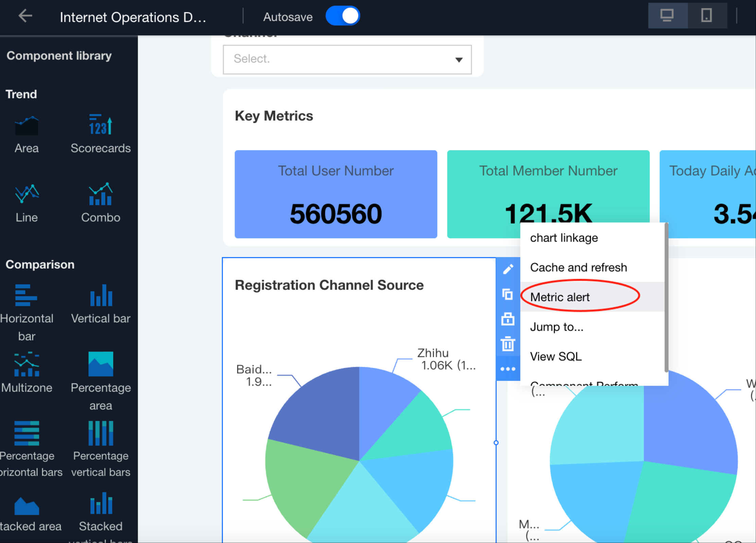
Task: Open the Select dropdown
Action: pyautogui.click(x=347, y=60)
